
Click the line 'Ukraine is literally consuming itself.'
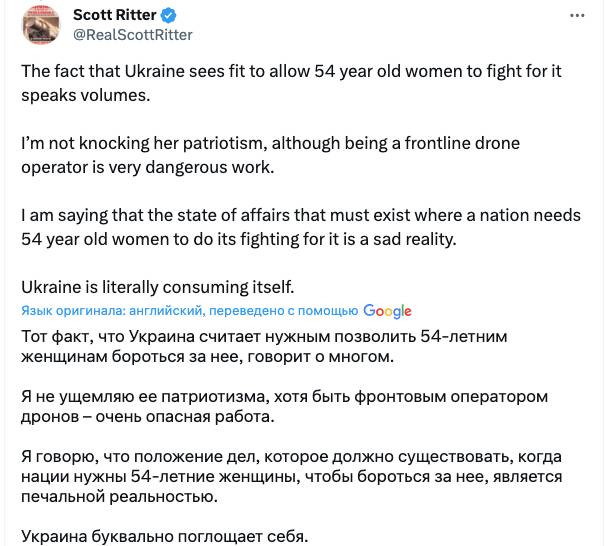[157, 287]
